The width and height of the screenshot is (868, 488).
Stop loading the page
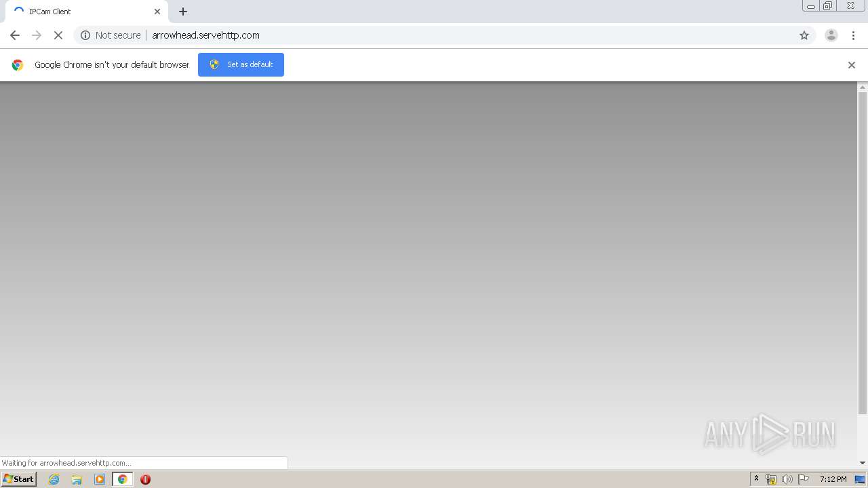coord(58,35)
